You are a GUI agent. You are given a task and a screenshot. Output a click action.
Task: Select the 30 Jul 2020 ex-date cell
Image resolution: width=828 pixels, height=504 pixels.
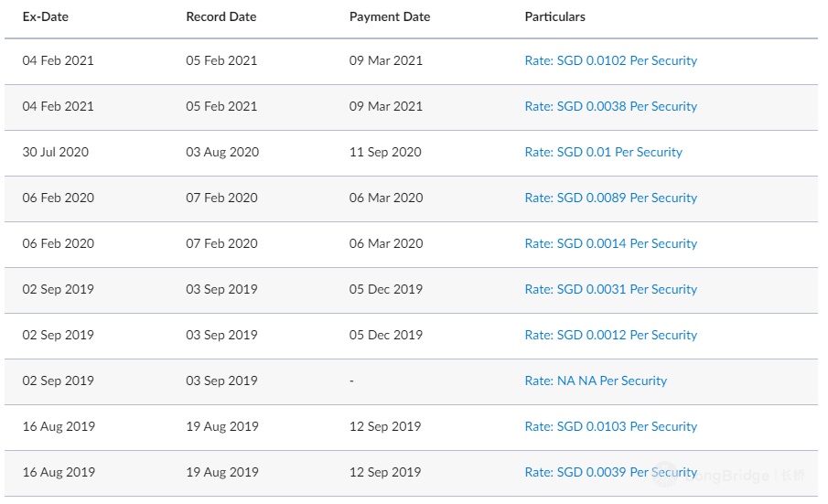(56, 152)
